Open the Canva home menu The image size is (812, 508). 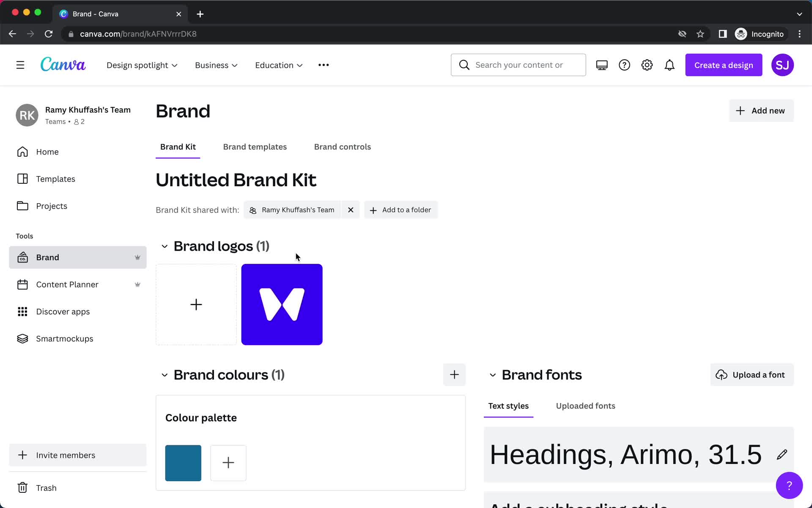(x=19, y=65)
